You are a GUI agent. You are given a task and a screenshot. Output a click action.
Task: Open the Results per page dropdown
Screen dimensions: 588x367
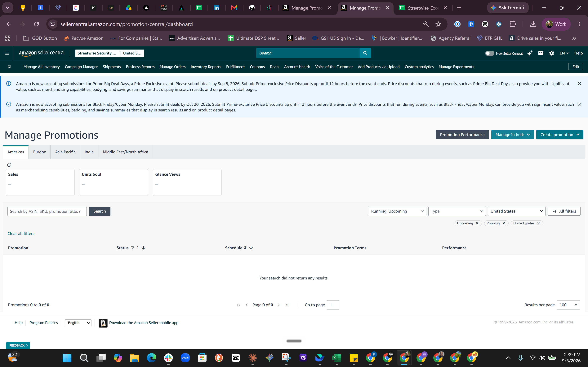tap(568, 305)
